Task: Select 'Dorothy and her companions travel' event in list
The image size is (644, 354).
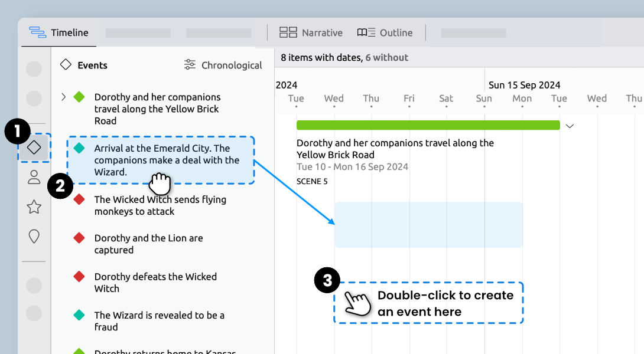Action: point(157,109)
